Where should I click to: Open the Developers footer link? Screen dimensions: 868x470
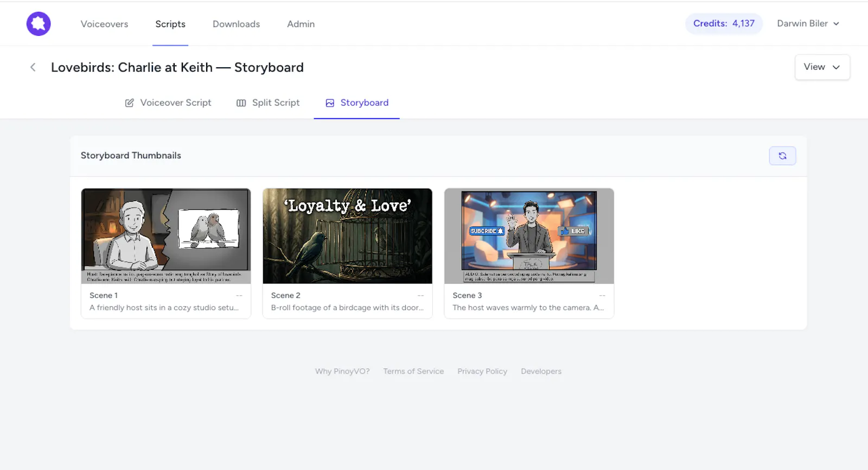pos(541,371)
